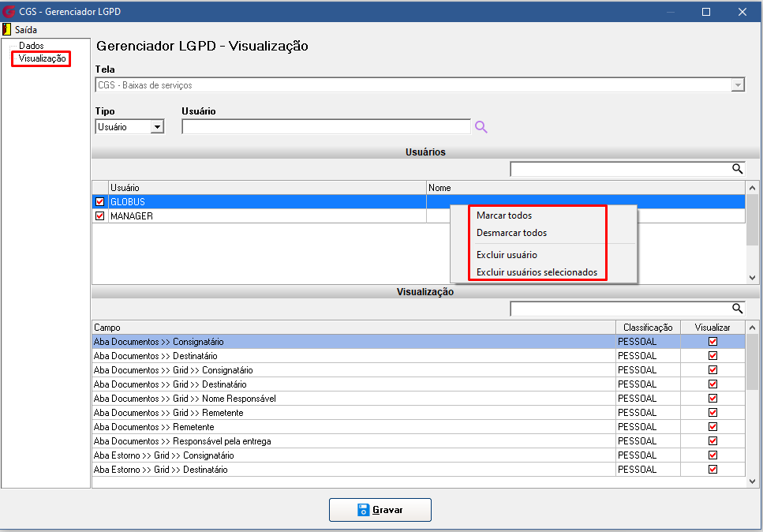Click the Nome column header
Viewport: 763px width, 532px height.
point(586,187)
